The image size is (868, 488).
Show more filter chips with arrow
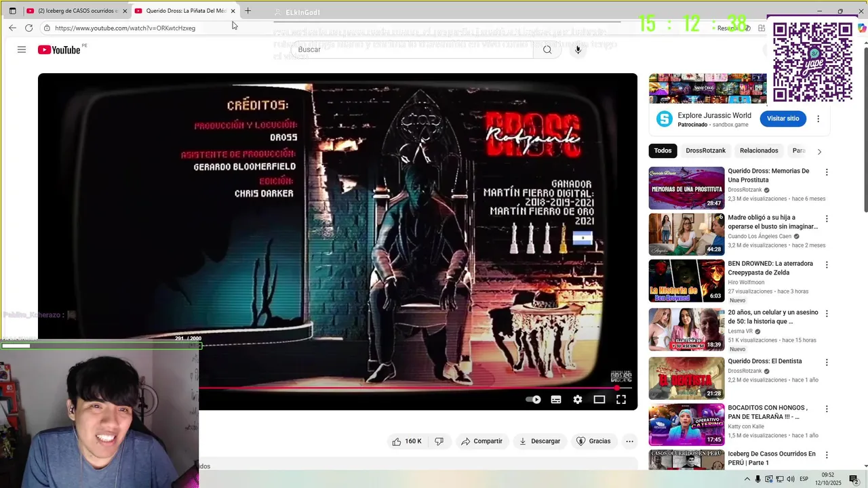pyautogui.click(x=819, y=151)
